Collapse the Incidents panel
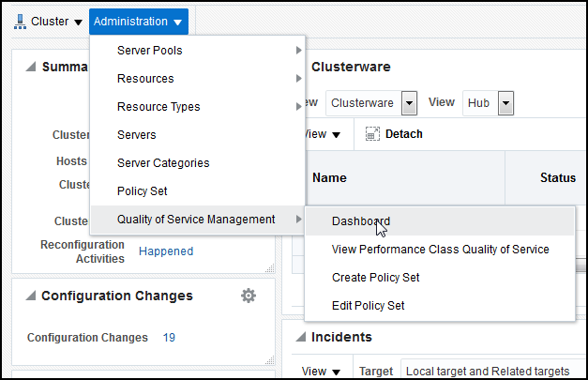 [x=301, y=337]
